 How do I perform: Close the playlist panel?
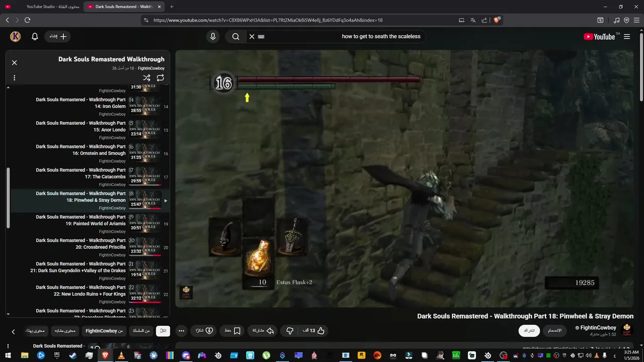tap(14, 62)
